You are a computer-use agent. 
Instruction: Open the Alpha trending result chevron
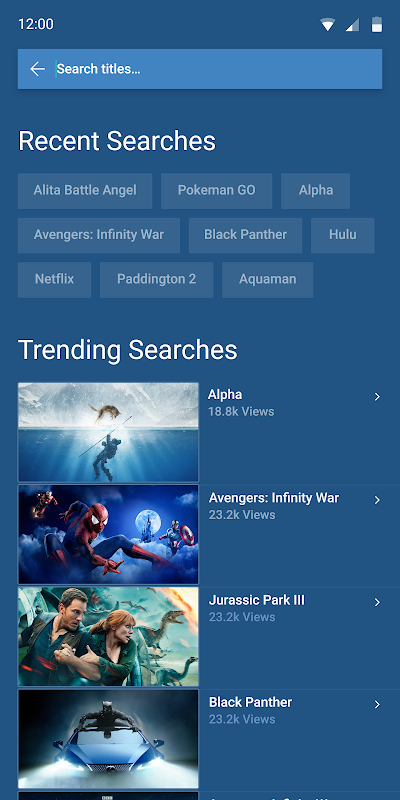pyautogui.click(x=377, y=396)
